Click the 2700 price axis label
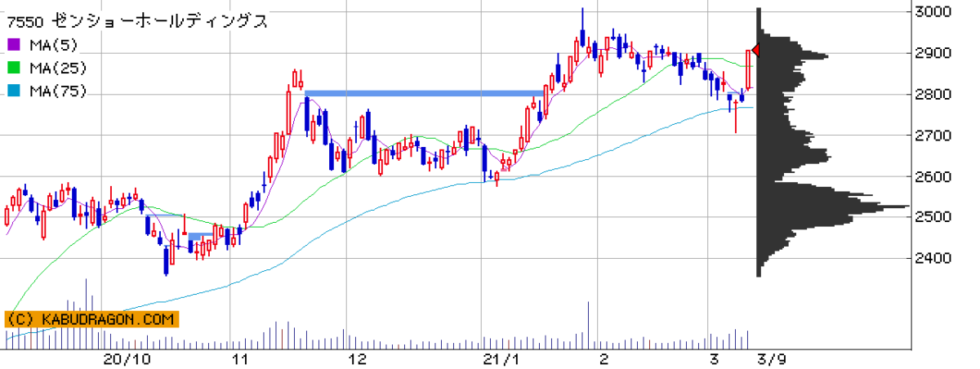 tap(933, 136)
